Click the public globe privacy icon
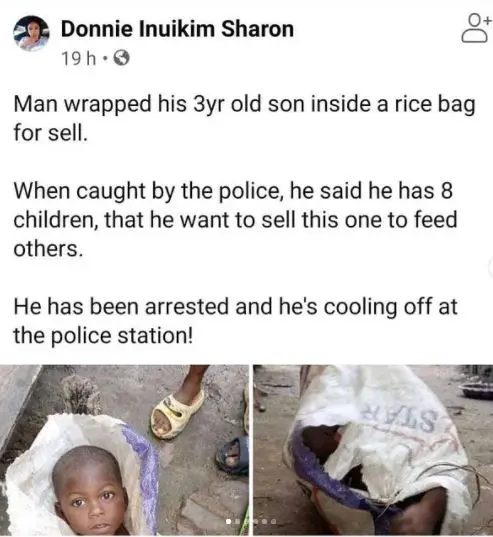The width and height of the screenshot is (493, 537). click(x=121, y=58)
